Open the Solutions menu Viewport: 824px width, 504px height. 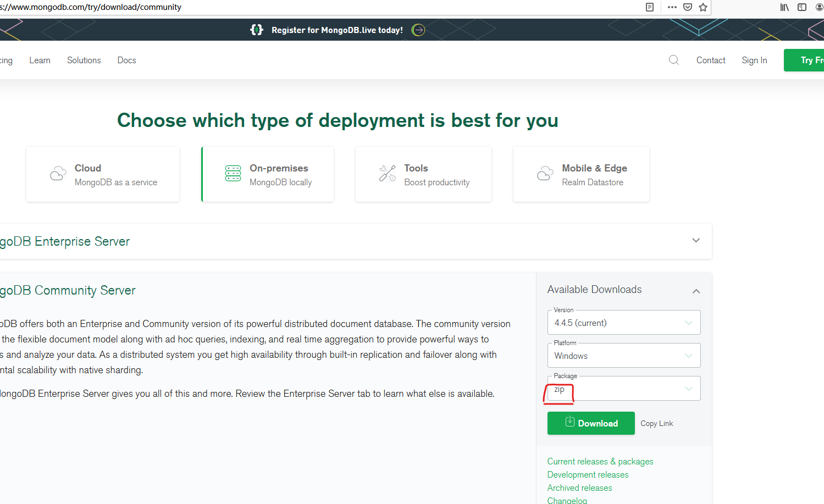coord(84,60)
